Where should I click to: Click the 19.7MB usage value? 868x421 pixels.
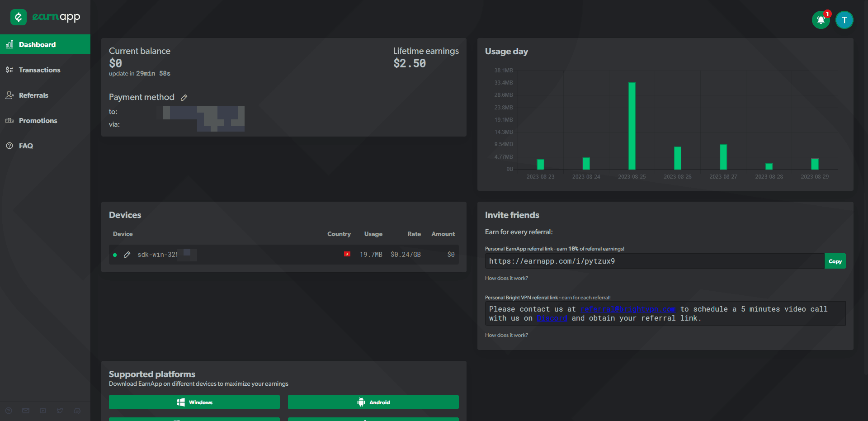click(x=371, y=255)
